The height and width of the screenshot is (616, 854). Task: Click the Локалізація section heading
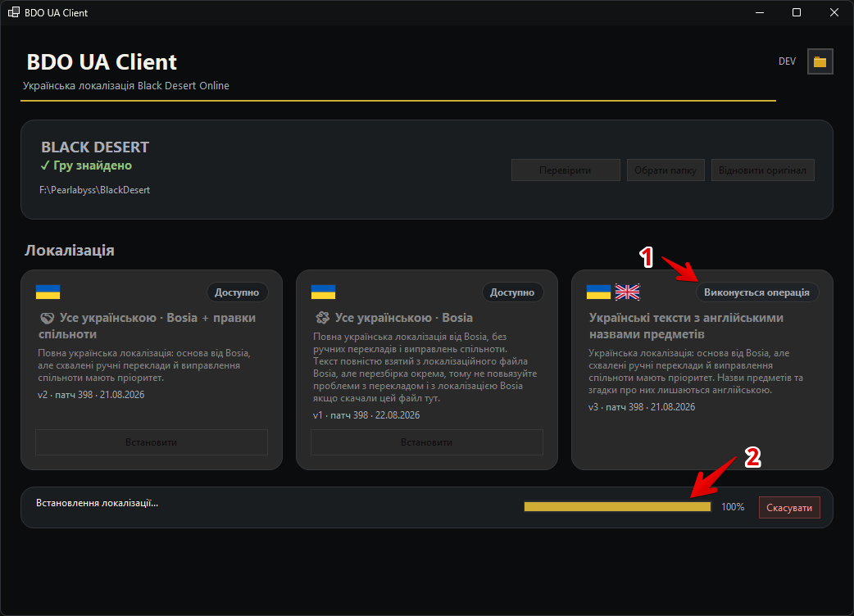coord(70,251)
